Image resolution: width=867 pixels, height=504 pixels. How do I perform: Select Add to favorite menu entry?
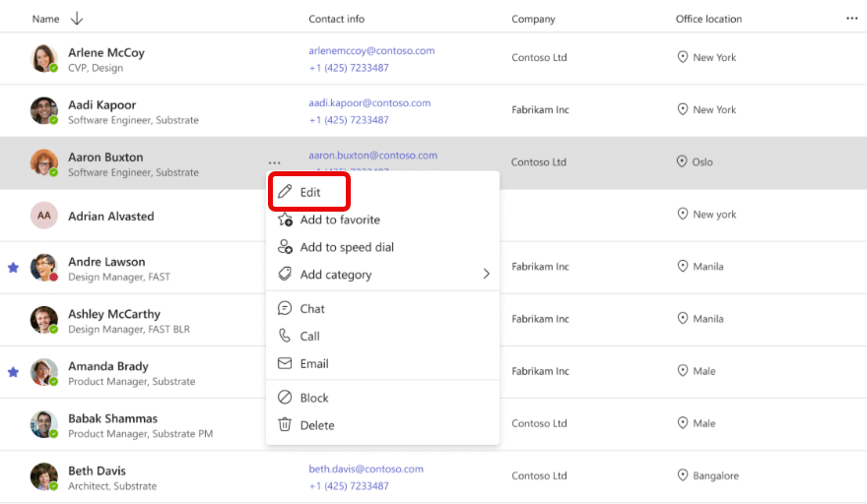coord(382,220)
